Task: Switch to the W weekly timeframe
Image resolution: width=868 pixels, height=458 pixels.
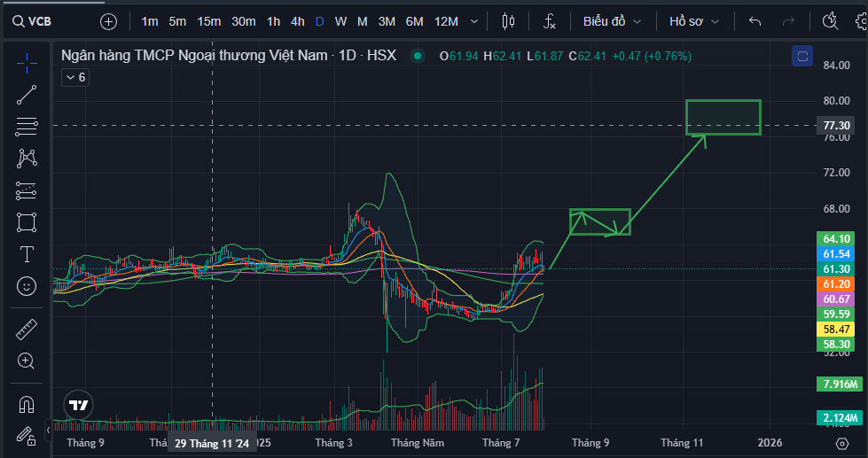Action: click(340, 21)
